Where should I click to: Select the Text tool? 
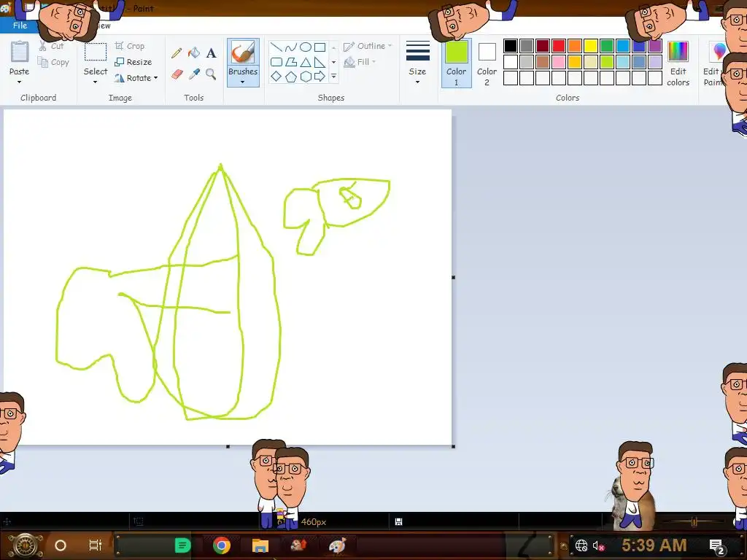tap(211, 52)
